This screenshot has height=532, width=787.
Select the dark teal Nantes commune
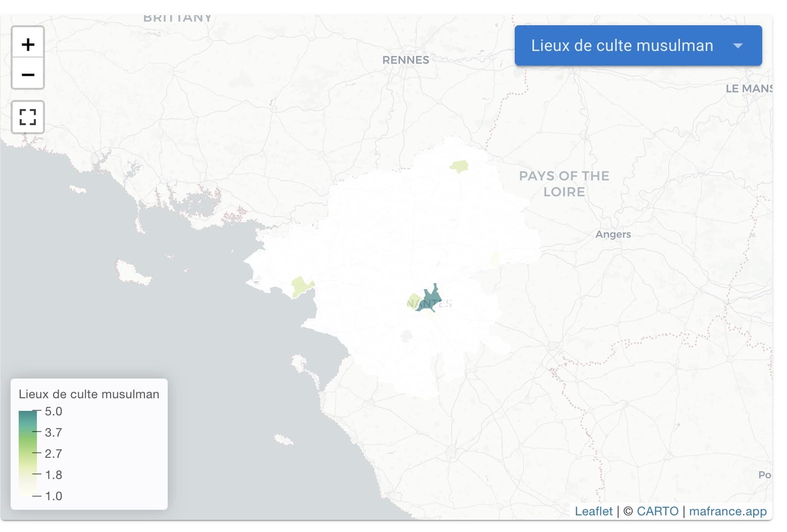(431, 298)
